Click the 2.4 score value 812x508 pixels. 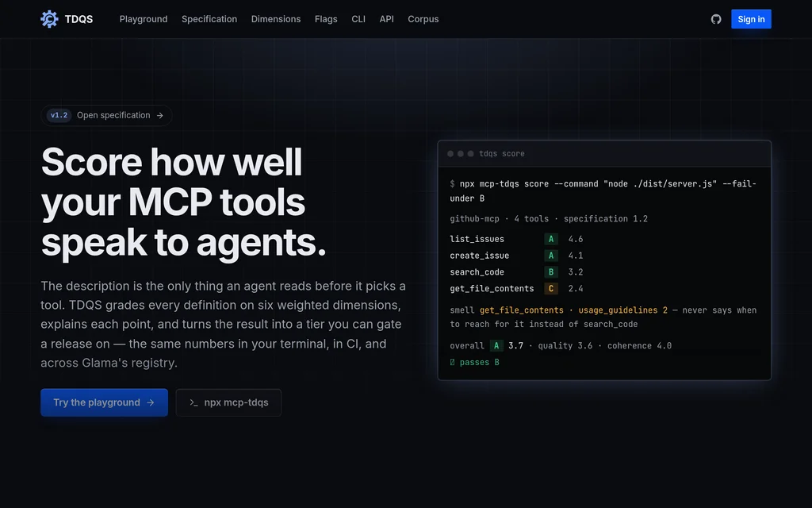[x=576, y=289]
